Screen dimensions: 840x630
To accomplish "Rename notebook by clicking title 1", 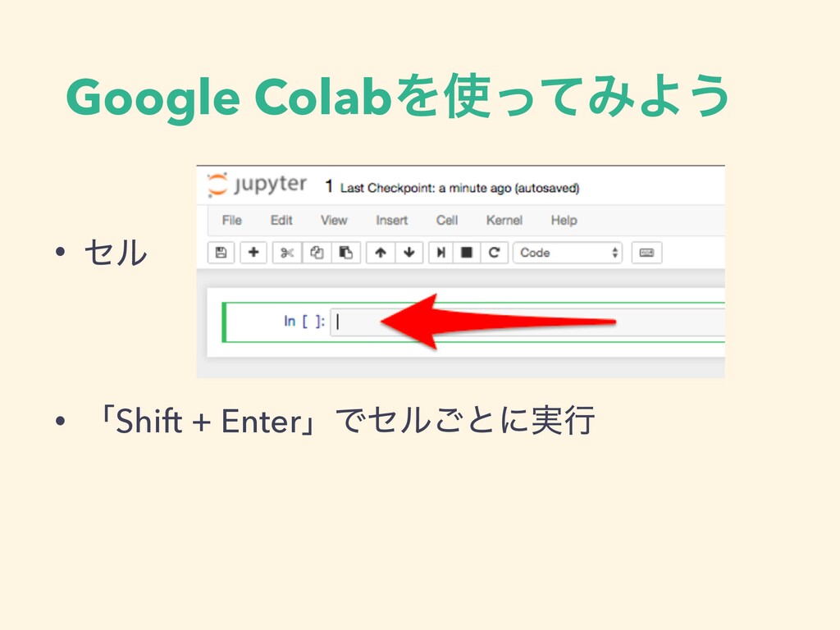I will click(329, 186).
